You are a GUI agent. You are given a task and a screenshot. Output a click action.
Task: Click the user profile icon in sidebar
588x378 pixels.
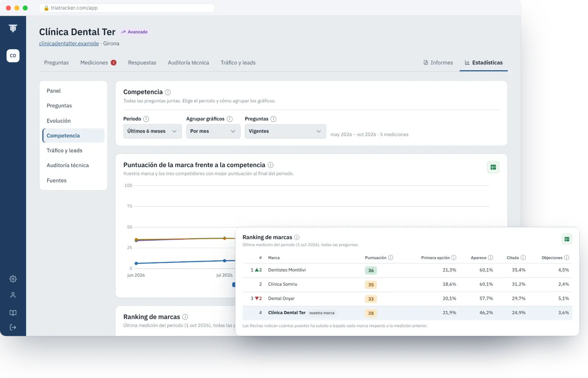point(13,295)
